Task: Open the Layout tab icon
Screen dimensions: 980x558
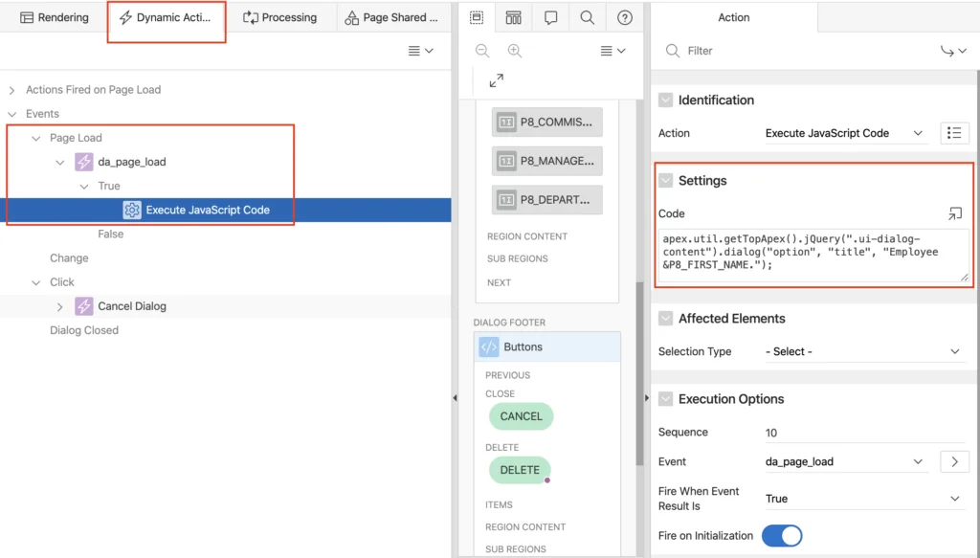Action: [477, 17]
